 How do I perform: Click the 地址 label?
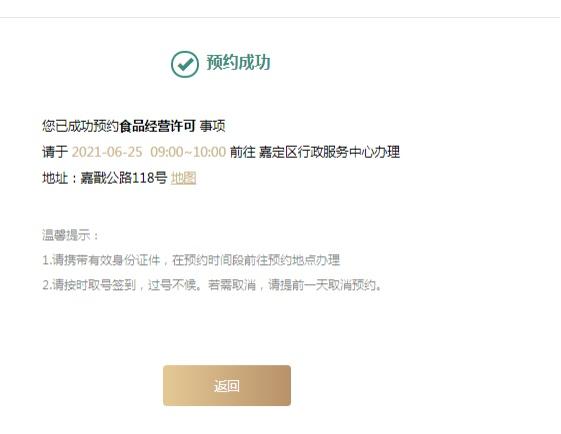pos(55,178)
